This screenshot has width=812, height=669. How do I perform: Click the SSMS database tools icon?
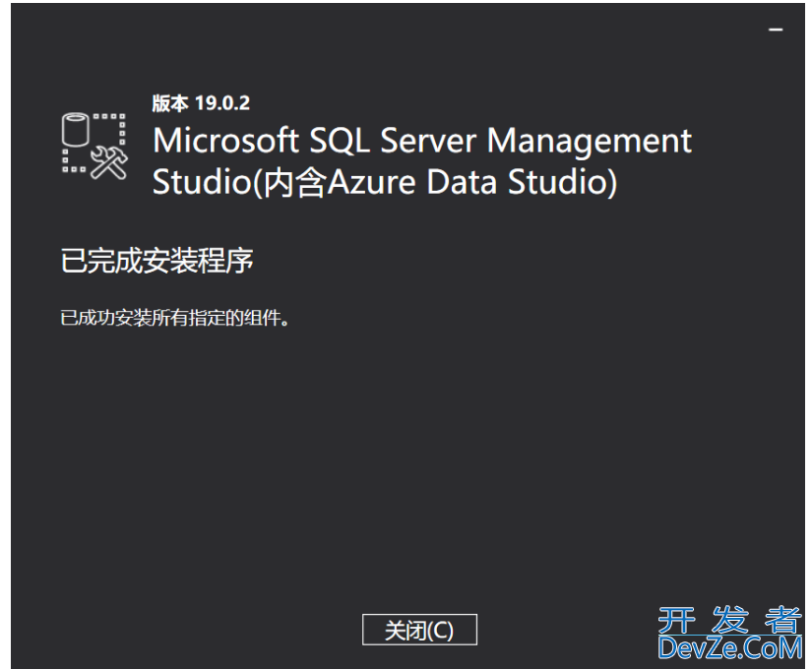(94, 147)
